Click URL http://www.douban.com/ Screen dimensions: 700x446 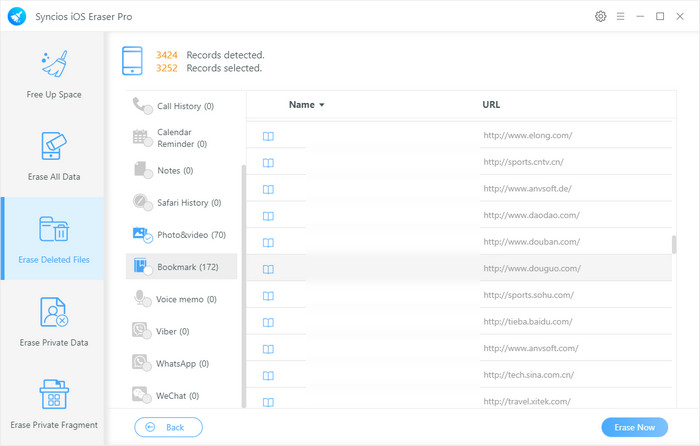531,242
